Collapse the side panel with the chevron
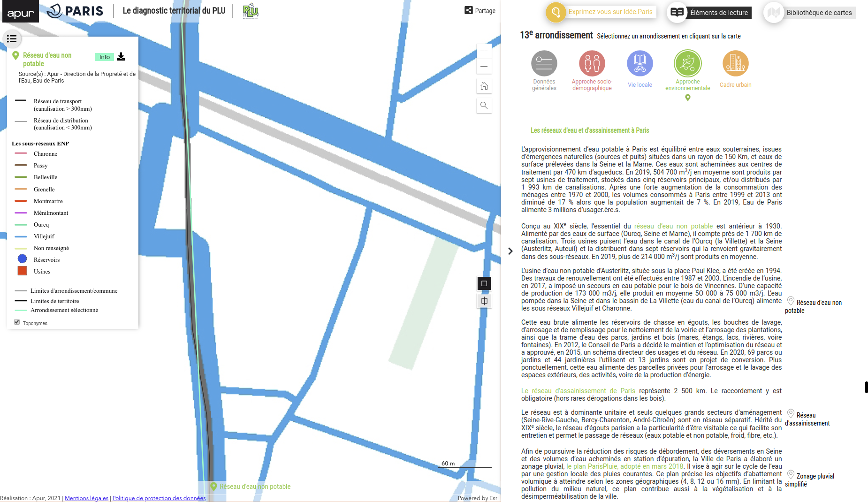Image resolution: width=868 pixels, height=502 pixels. 510,251
